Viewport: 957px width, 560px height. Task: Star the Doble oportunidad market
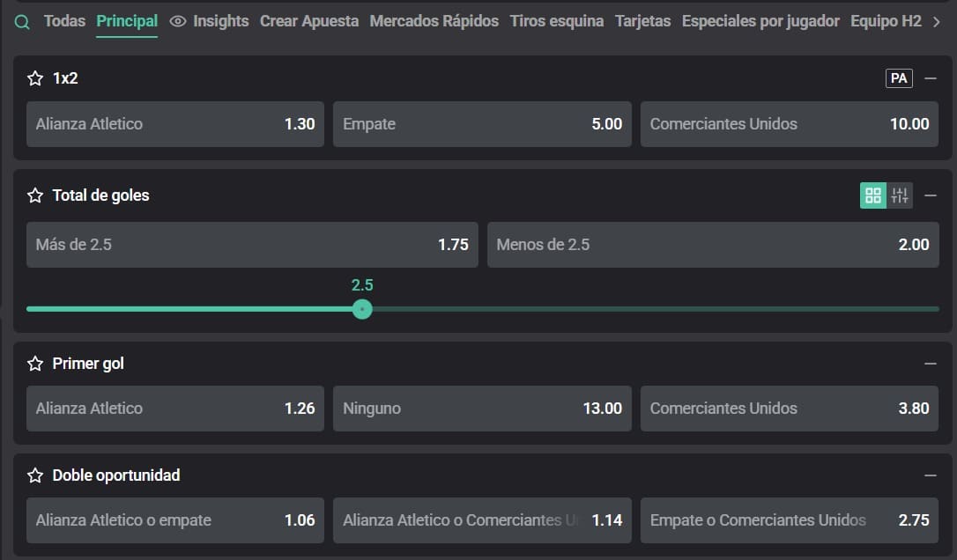click(35, 475)
